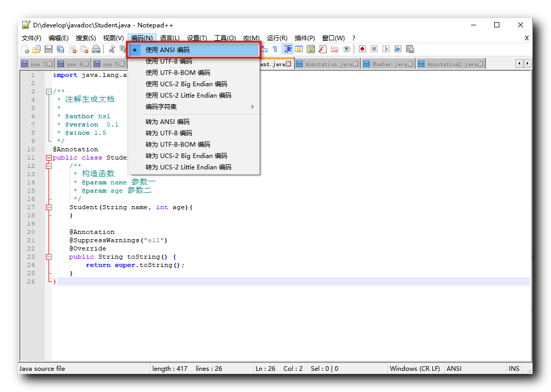551x392 pixels.
Task: Click the Stop Recording macro icon
Action: 374,49
